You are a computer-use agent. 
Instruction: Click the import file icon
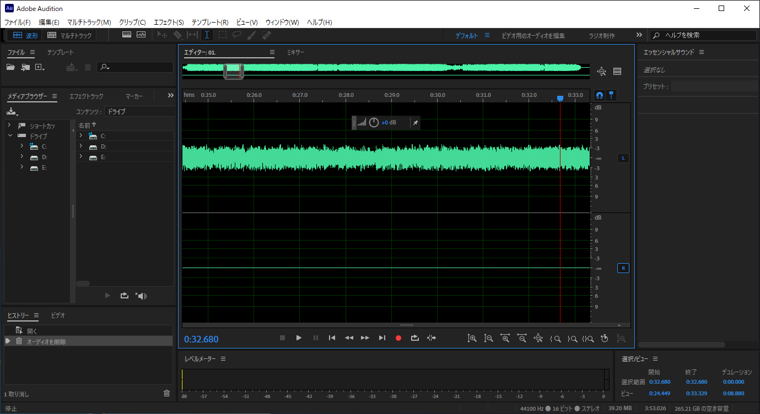click(x=25, y=67)
